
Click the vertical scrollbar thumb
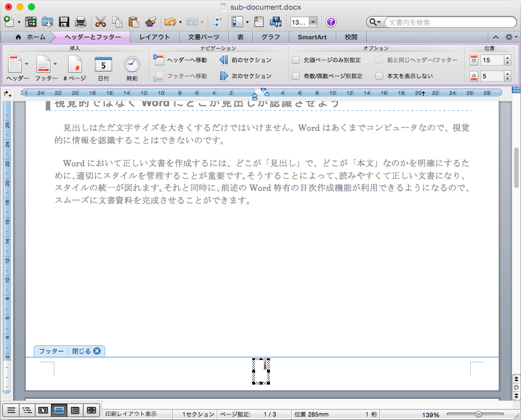[516, 167]
